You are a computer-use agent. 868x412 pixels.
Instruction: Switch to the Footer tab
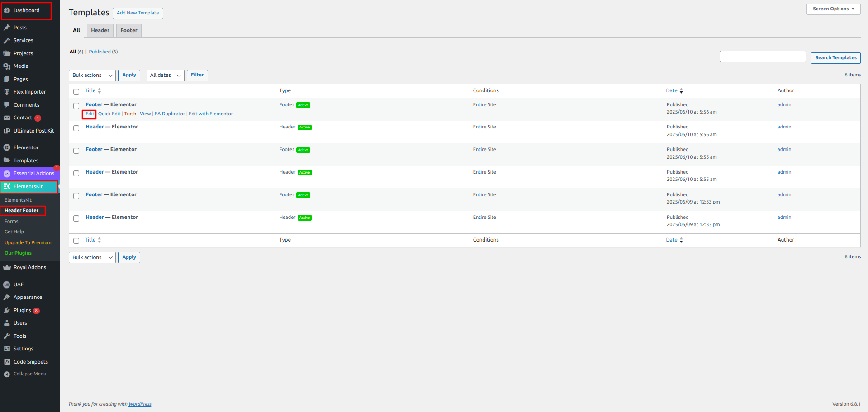coord(128,31)
